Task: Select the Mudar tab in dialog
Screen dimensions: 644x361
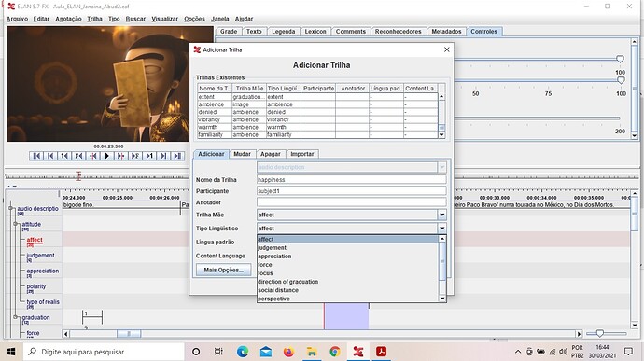Action: (242, 154)
